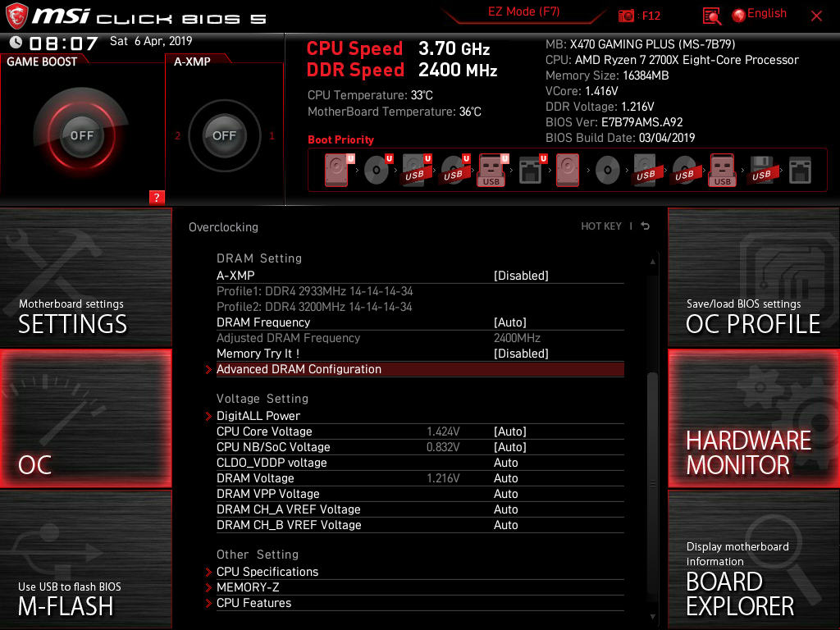
Task: Switch the A-XMP dial to profile 2
Action: [x=177, y=137]
